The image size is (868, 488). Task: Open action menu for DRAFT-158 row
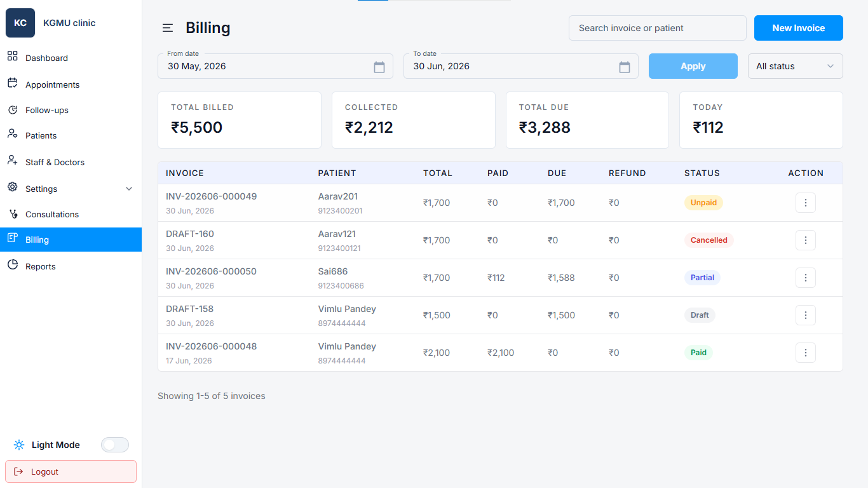(x=806, y=315)
